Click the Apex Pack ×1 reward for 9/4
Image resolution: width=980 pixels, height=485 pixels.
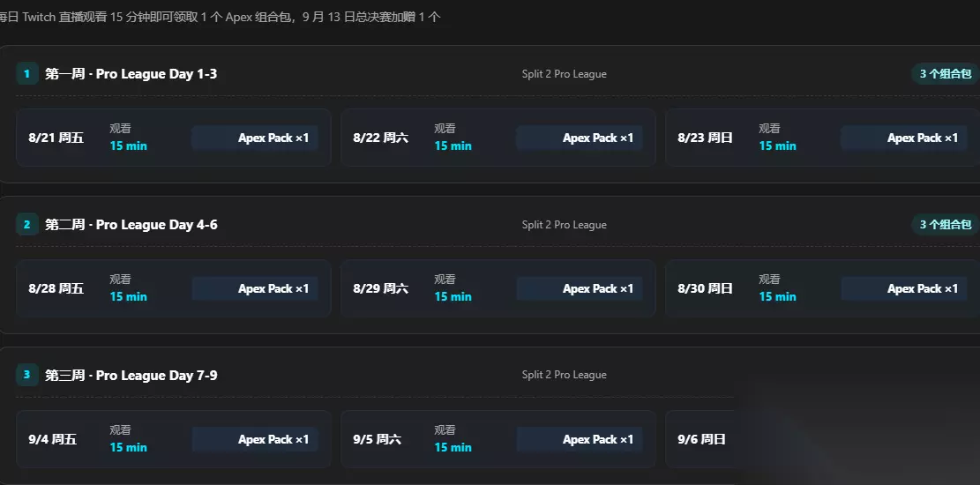(x=255, y=439)
